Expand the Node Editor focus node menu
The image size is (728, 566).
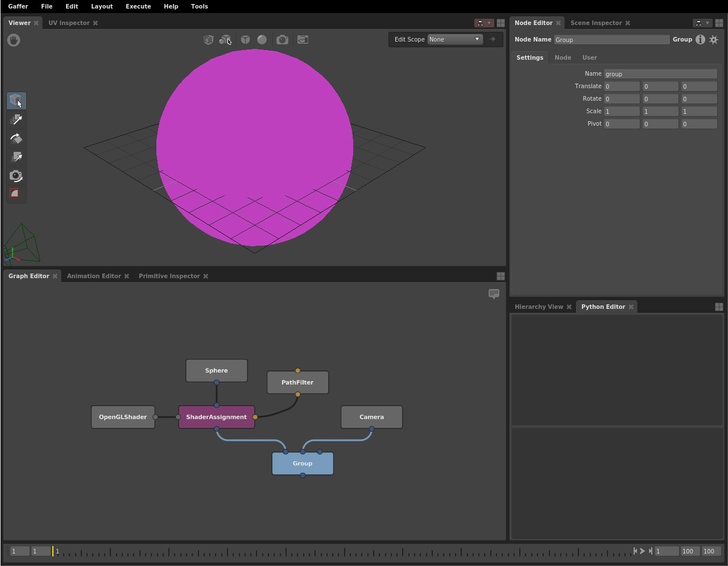pyautogui.click(x=702, y=23)
